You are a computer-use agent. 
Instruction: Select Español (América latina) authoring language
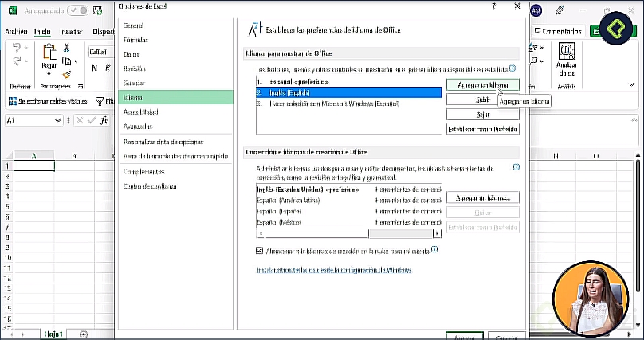pos(348,201)
